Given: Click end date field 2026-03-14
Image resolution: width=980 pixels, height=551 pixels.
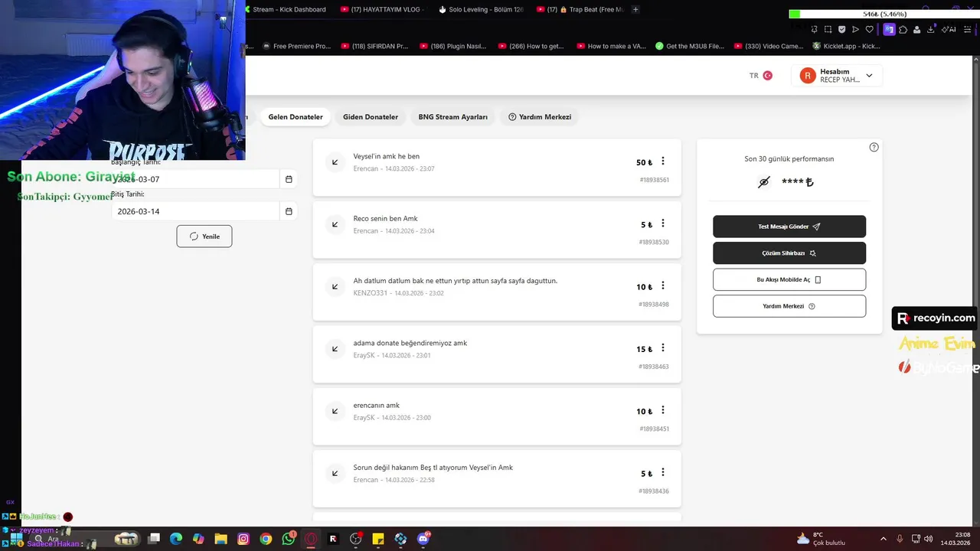Looking at the screenshot, I should (195, 211).
